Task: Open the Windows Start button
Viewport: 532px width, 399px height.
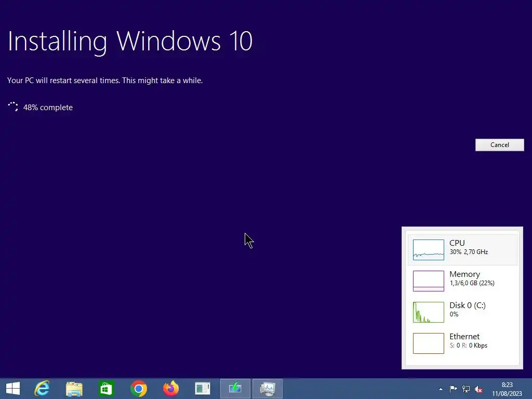Action: 13,389
